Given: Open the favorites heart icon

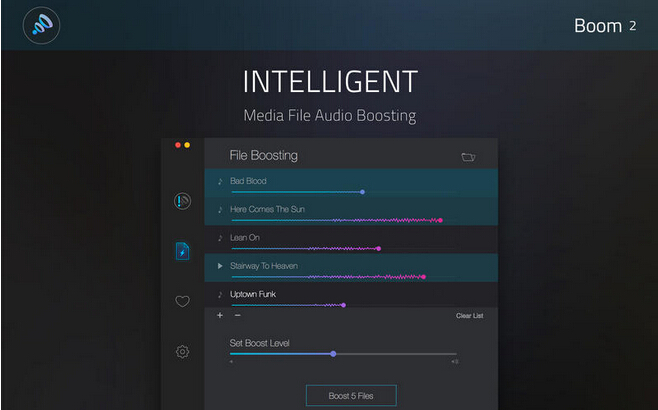Looking at the screenshot, I should pos(182,301).
